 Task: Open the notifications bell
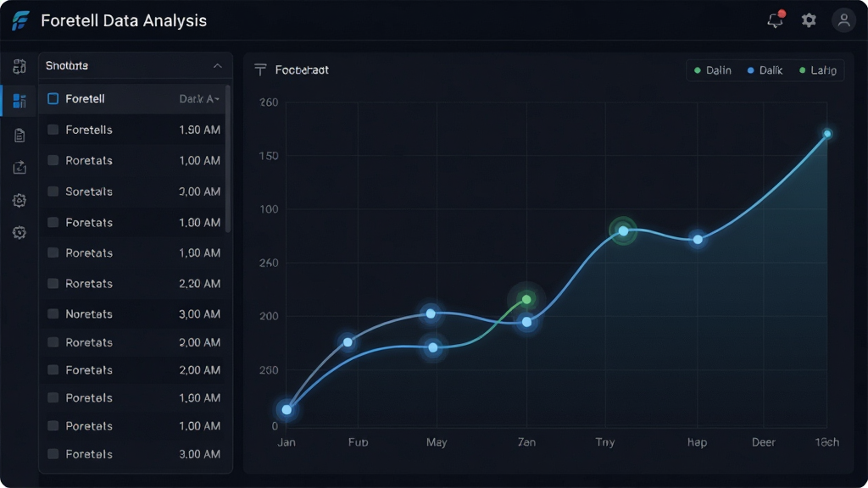coord(776,20)
